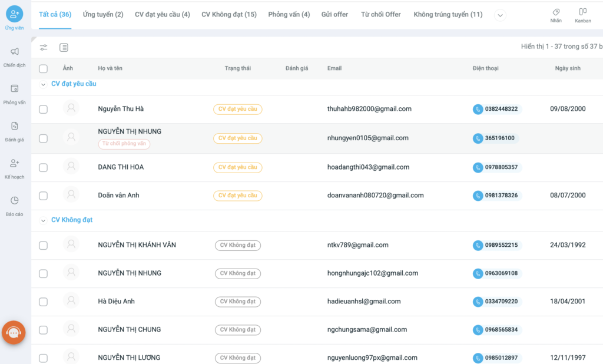603x364 pixels.
Task: Open the Chiến dịch campaign section
Action: [x=15, y=57]
